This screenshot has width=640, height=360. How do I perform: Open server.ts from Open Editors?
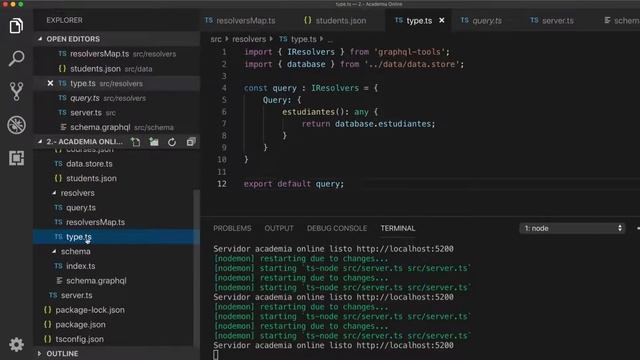[116, 113]
